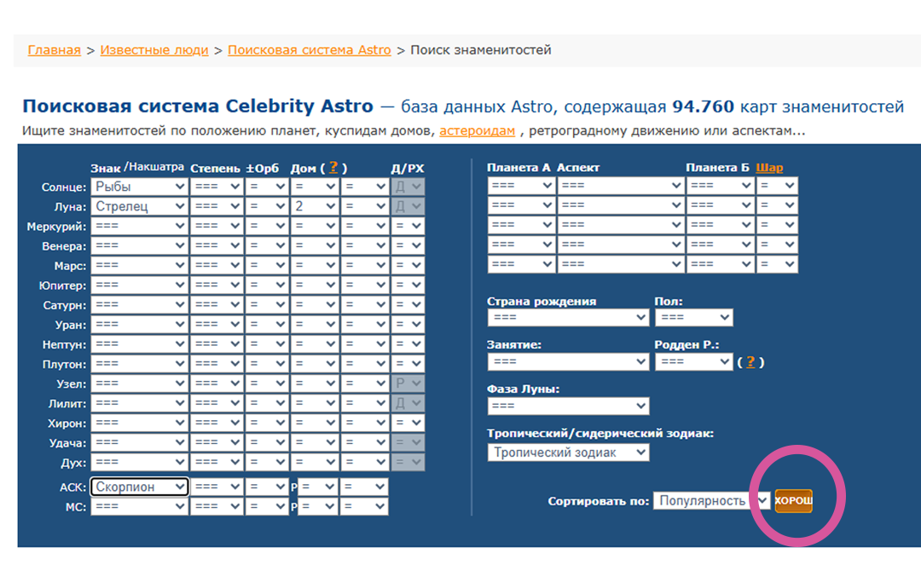Open the Лилит sign dropdown
This screenshot has width=921, height=588.
click(139, 403)
